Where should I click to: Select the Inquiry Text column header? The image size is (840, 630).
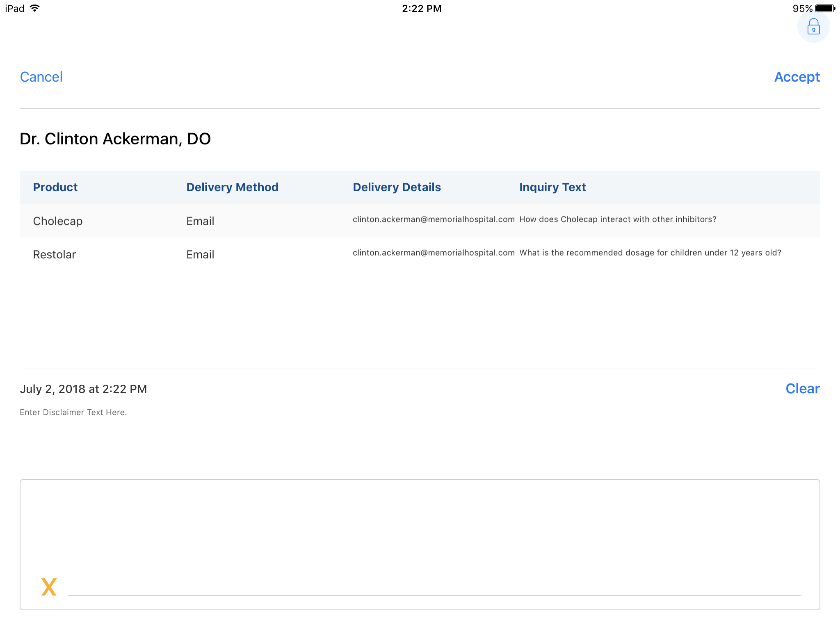[x=552, y=187]
